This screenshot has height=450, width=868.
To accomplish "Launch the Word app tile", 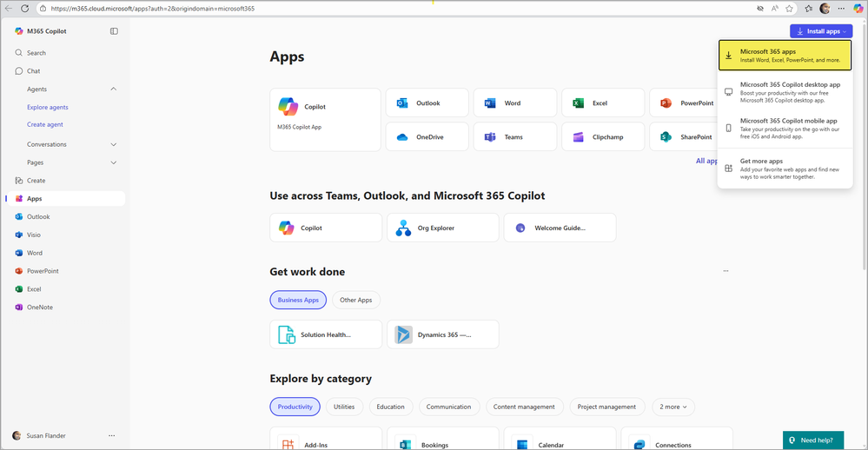I will pos(515,103).
